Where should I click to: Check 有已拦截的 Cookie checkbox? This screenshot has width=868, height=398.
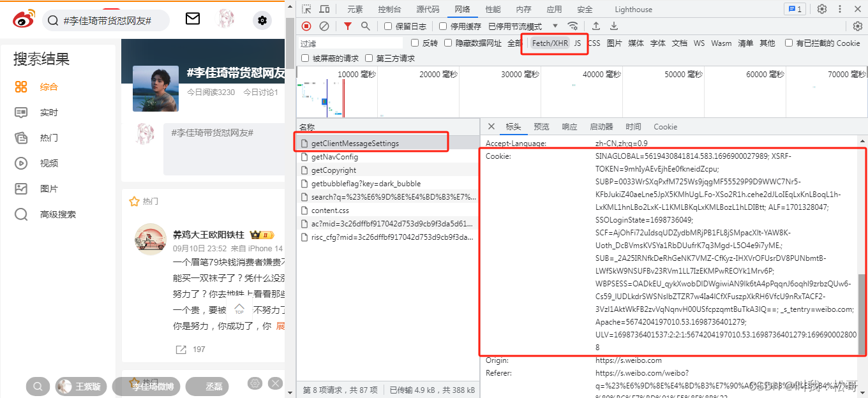click(789, 43)
